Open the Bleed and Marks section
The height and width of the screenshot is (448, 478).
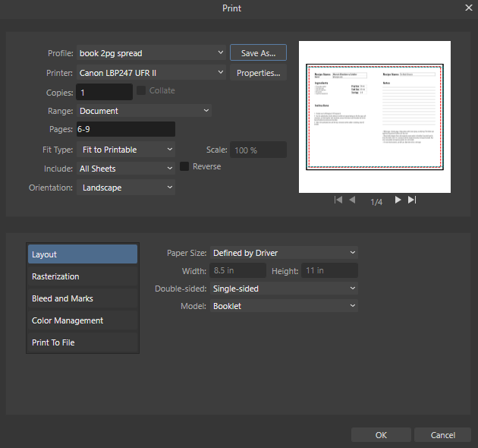tap(83, 298)
